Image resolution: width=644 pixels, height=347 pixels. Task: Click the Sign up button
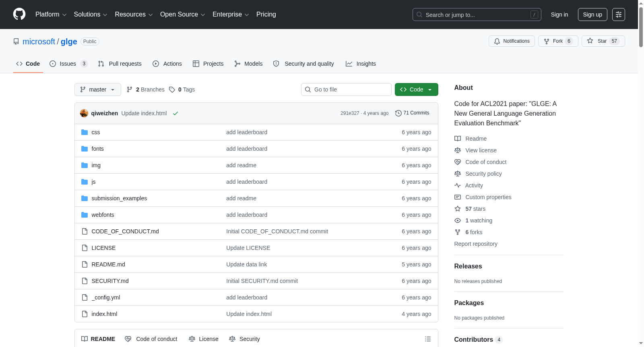[x=592, y=15]
